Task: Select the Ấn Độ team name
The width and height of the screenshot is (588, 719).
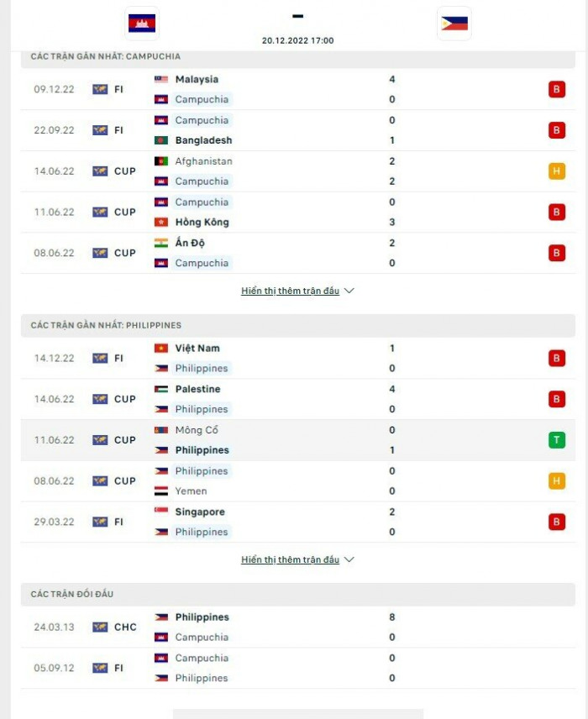Action: coord(190,243)
